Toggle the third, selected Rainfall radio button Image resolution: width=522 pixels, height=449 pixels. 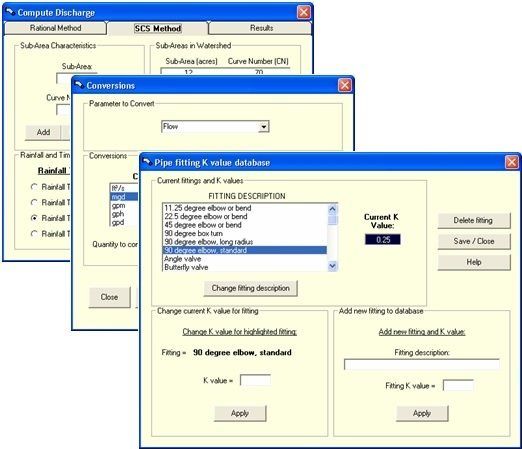point(34,218)
